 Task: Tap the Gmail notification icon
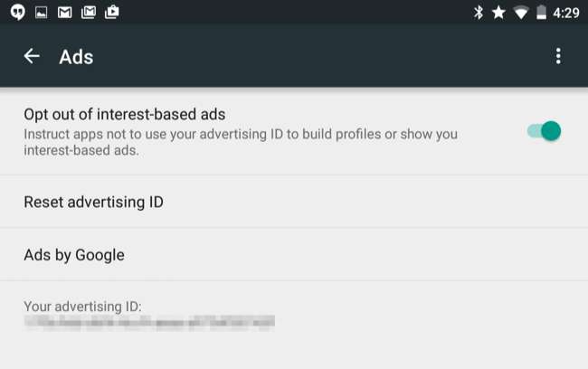65,13
